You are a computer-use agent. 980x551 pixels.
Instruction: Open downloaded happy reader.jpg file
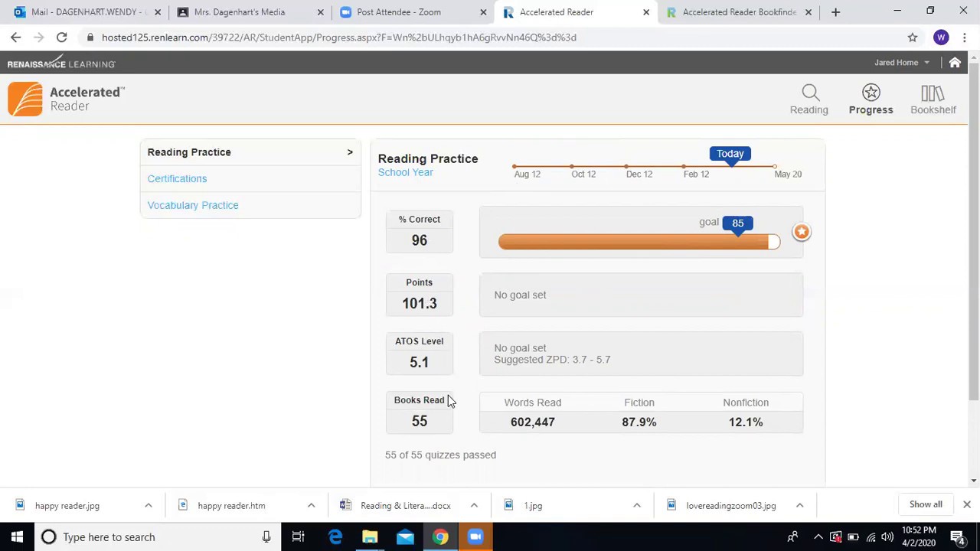tap(67, 506)
